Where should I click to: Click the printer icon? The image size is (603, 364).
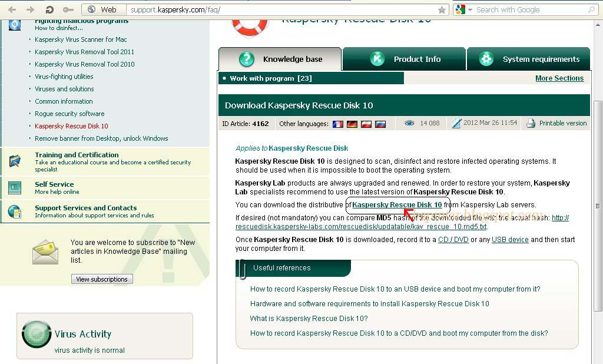pyautogui.click(x=531, y=123)
